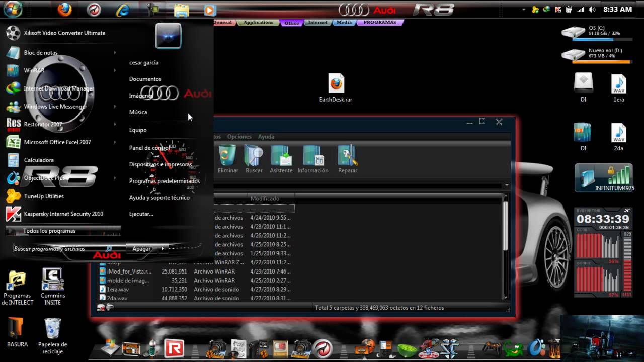The width and height of the screenshot is (644, 362).
Task: Open 1era WAV desktop icon
Action: 618,88
